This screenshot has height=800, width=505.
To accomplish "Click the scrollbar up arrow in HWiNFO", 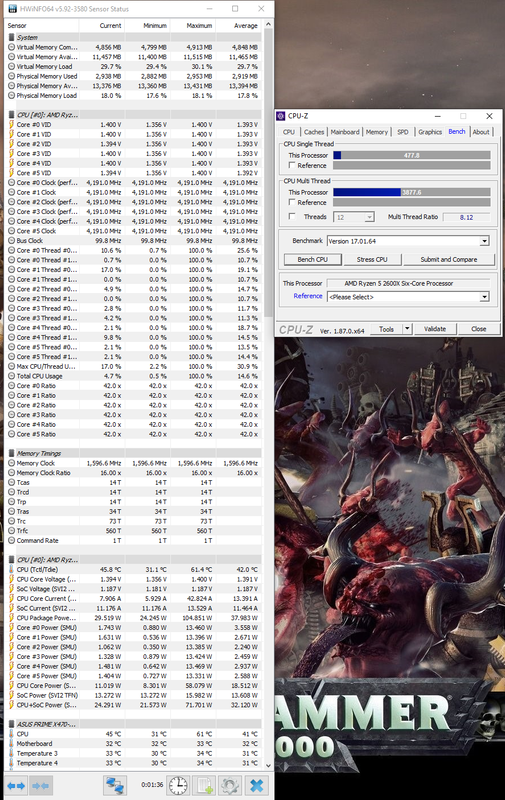I will 268,24.
